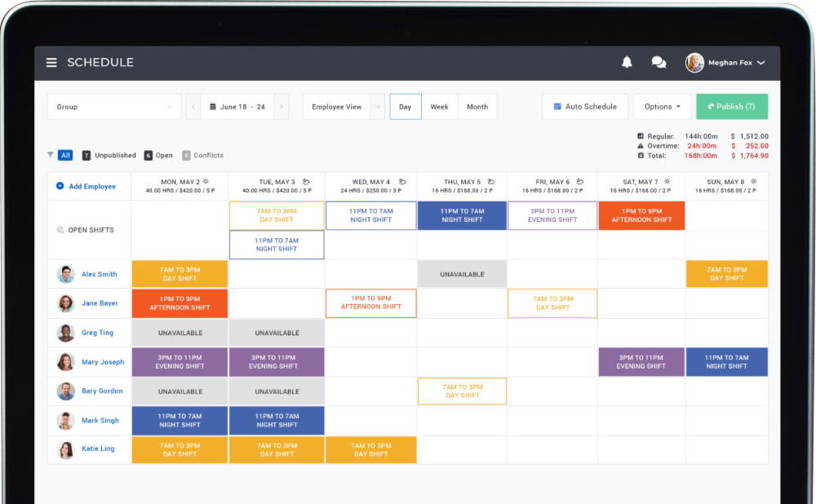Click the Publish (7) button
The image size is (816, 504).
tap(731, 107)
